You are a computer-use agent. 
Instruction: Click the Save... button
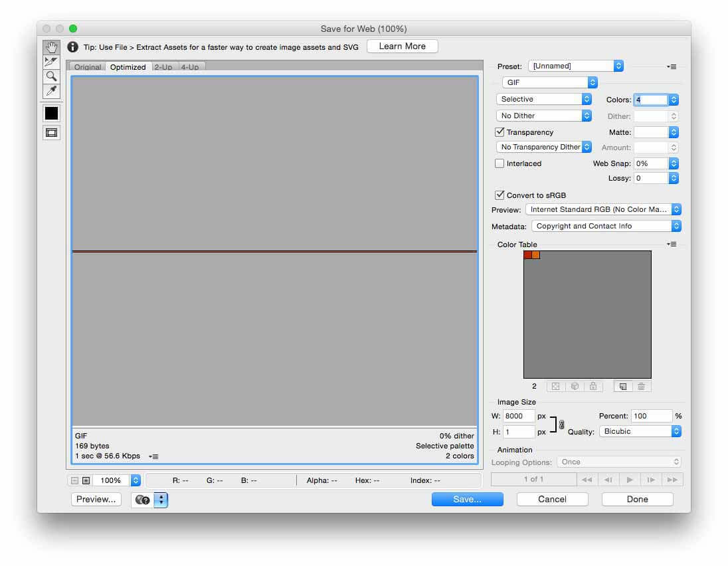(467, 500)
